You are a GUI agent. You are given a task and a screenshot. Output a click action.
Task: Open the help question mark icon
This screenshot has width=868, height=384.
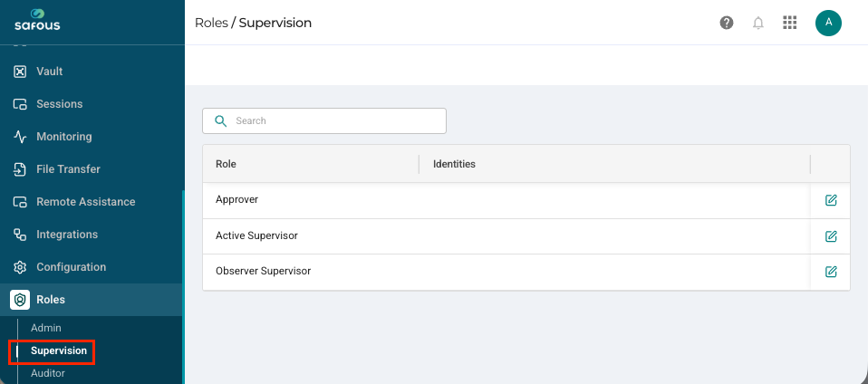click(x=727, y=23)
